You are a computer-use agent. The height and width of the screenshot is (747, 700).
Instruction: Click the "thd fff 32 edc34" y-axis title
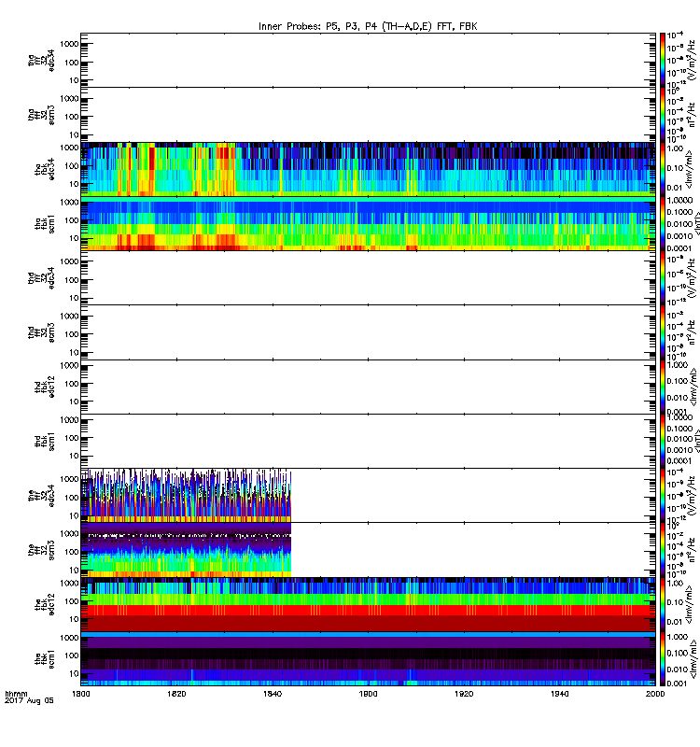[x=41, y=277]
